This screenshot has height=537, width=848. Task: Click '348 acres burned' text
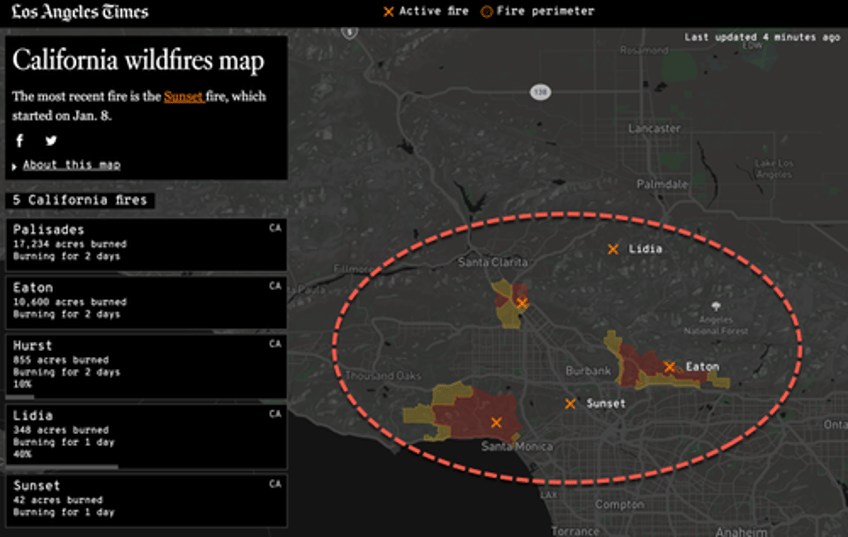coord(61,430)
